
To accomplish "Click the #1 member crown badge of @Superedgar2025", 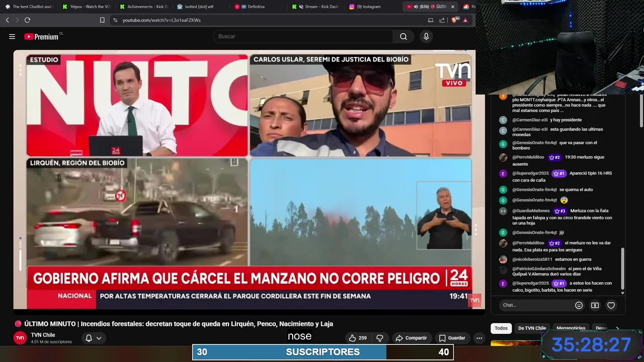I will (x=558, y=173).
